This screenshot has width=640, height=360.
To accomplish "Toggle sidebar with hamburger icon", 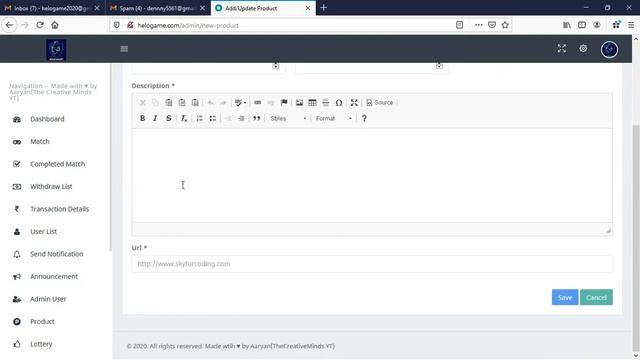I will tap(124, 49).
